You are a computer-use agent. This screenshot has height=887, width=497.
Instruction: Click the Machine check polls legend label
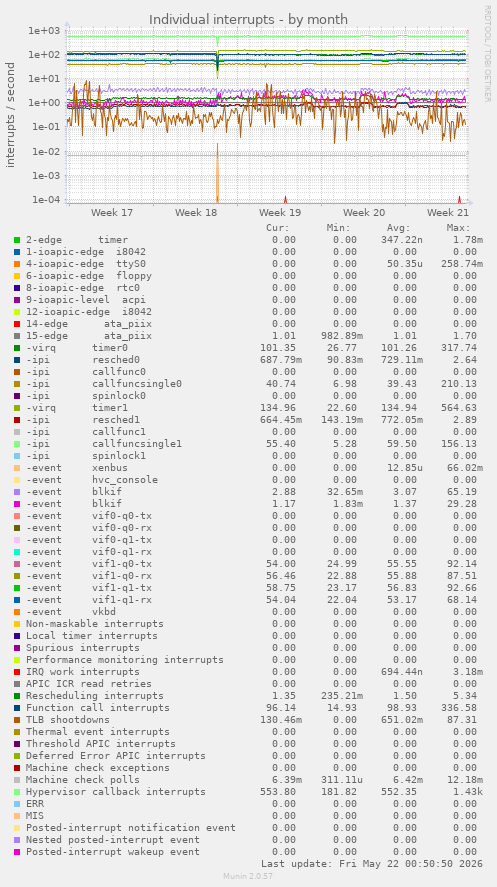point(83,780)
